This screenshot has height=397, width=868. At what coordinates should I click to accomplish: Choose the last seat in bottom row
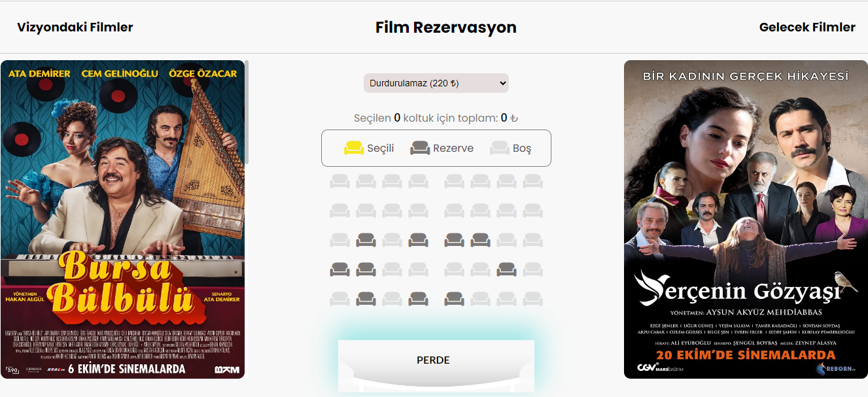coord(532,299)
